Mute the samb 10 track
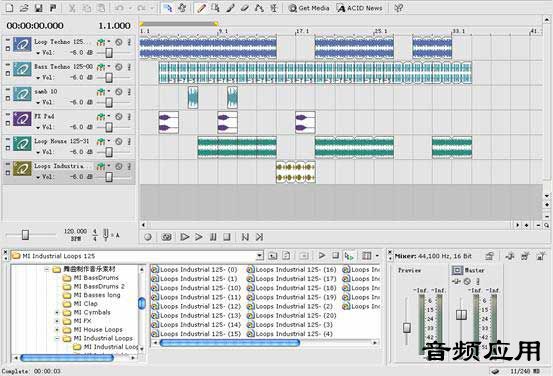The image size is (553, 376). (119, 92)
